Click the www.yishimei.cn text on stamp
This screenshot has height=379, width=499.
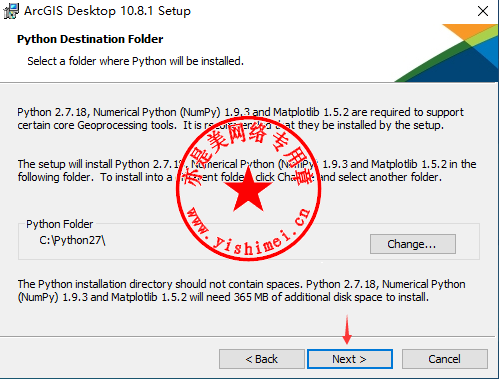pyautogui.click(x=248, y=233)
